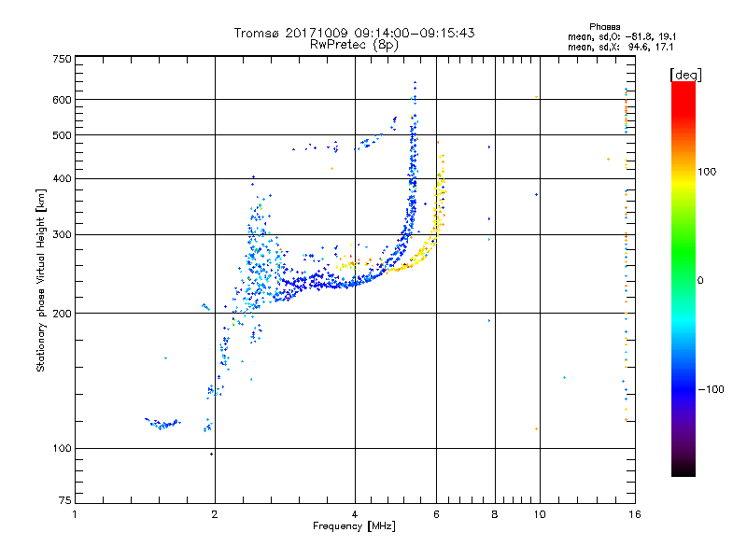Click the '[deg]' colorbar unit label
The image size is (747, 560).
pos(685,75)
